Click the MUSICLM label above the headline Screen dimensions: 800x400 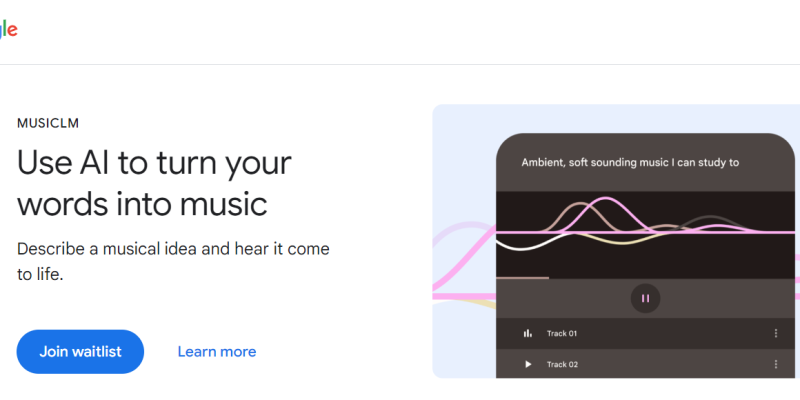coord(48,123)
